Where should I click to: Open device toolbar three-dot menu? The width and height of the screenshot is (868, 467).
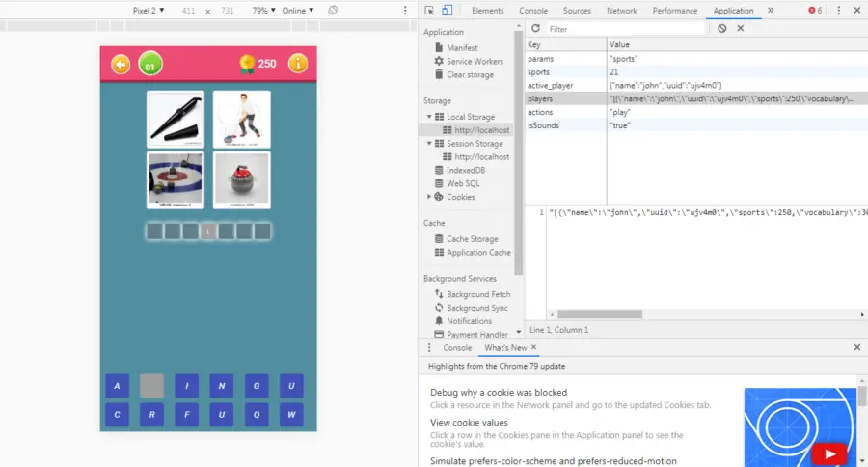(405, 10)
